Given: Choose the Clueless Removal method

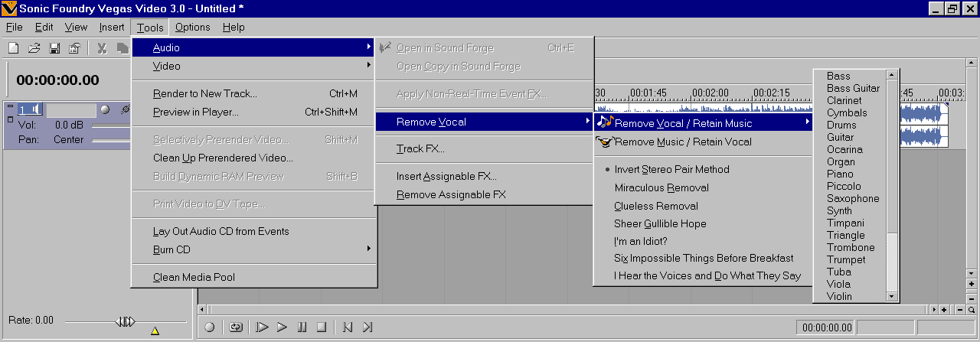Looking at the screenshot, I should [x=656, y=206].
